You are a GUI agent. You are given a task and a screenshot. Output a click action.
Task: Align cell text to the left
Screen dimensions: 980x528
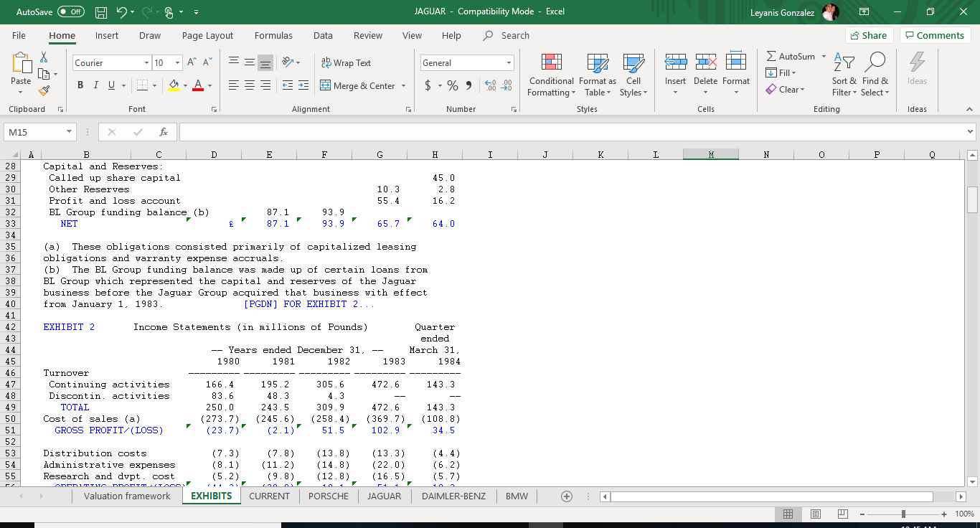(234, 85)
